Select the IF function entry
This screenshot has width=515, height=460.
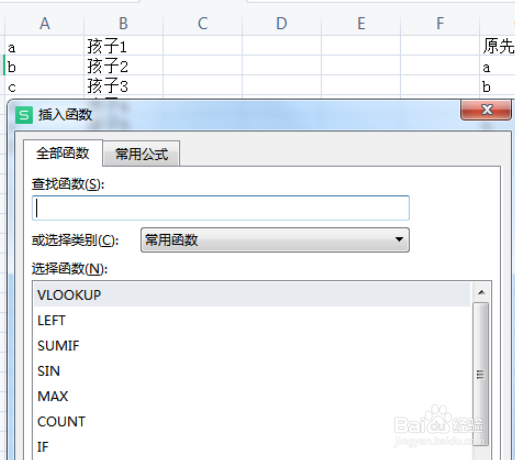click(x=252, y=447)
